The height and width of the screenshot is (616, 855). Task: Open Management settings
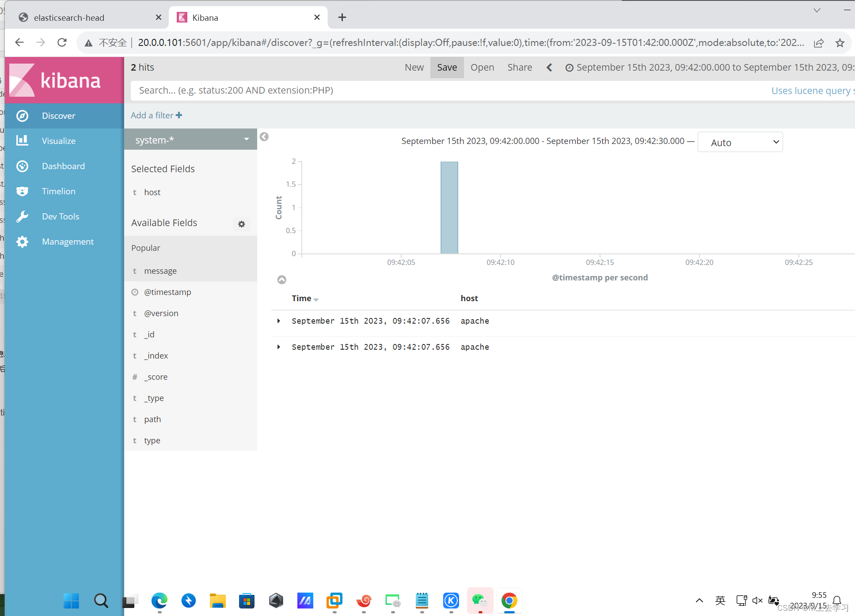[67, 241]
